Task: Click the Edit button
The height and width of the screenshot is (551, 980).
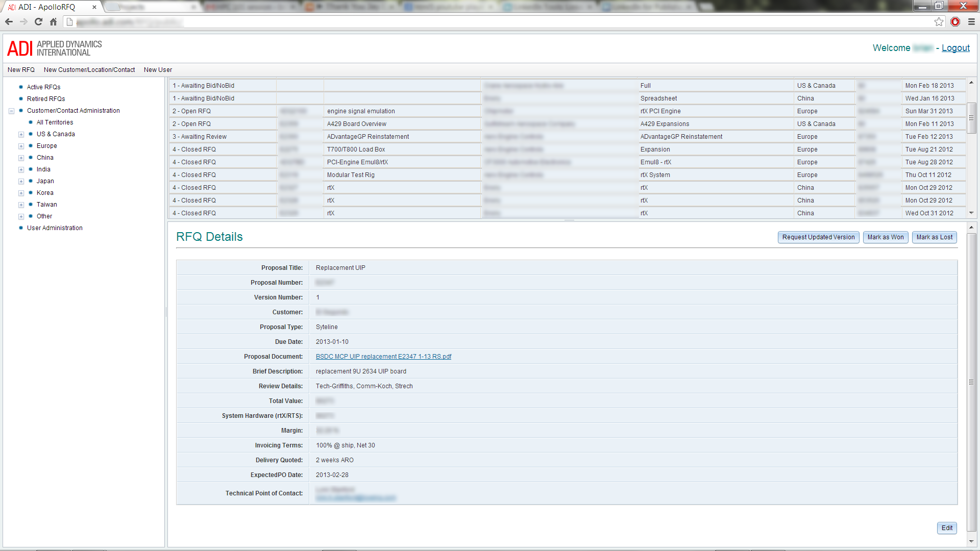Action: click(947, 528)
